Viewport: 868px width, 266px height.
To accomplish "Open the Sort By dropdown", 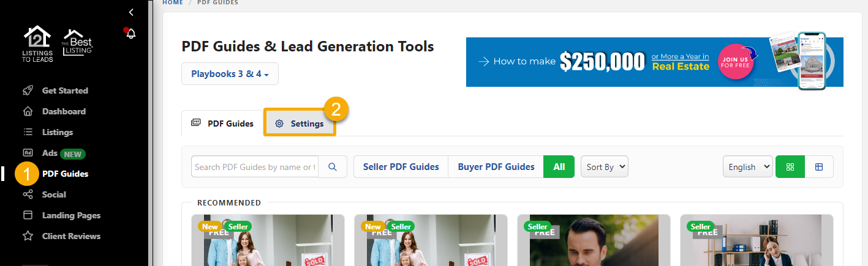I will pyautogui.click(x=605, y=167).
